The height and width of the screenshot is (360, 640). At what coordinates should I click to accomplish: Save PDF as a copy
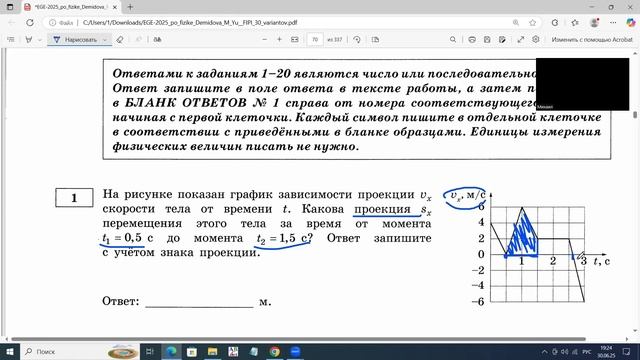click(502, 40)
